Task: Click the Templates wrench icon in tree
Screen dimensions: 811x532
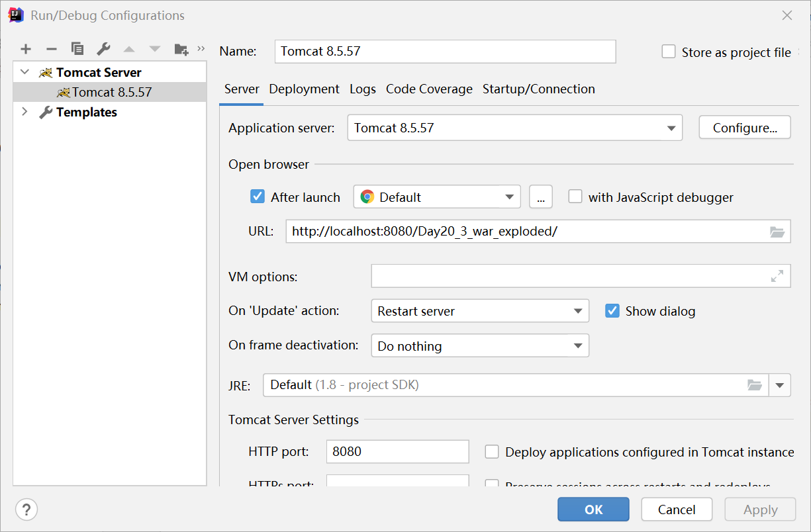Action: click(46, 112)
